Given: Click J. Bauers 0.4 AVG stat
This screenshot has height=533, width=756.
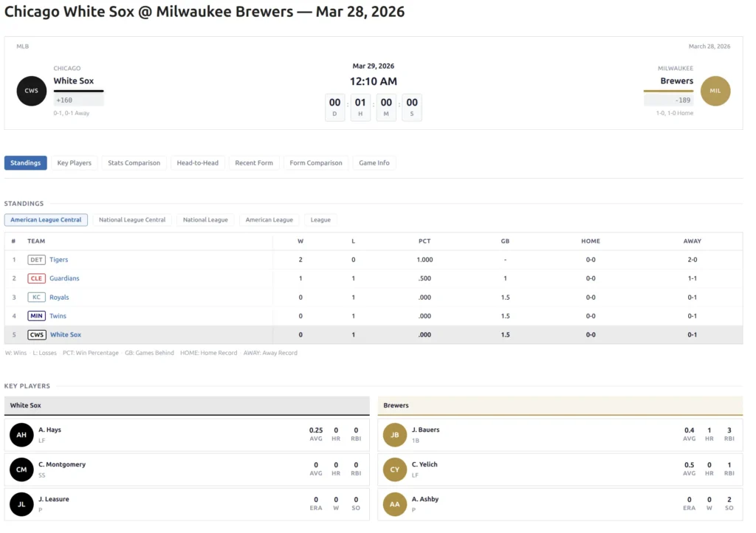Looking at the screenshot, I should [690, 434].
